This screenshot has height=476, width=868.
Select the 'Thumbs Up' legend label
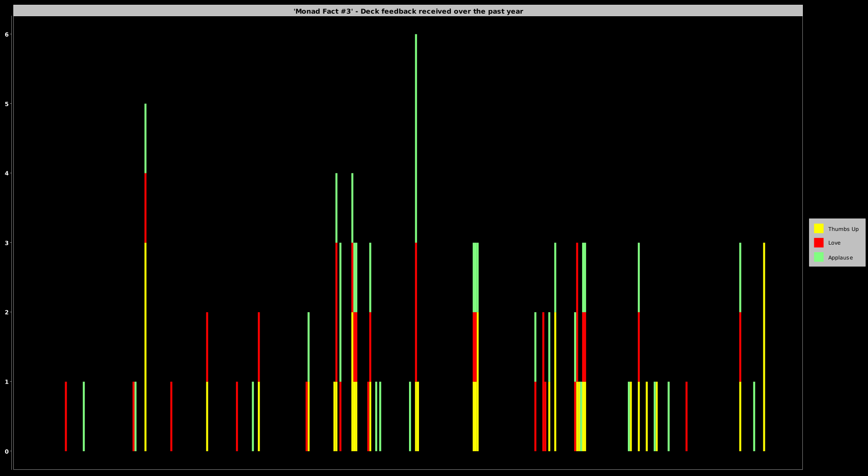(x=843, y=229)
